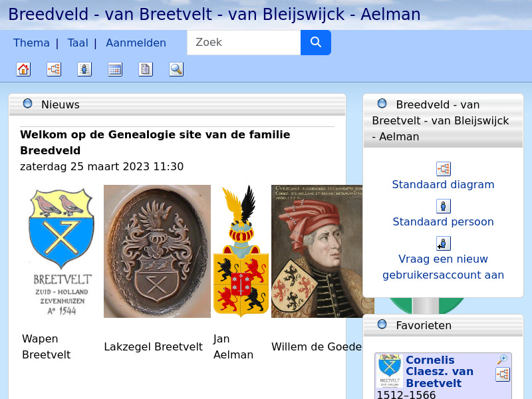532x399 pixels.
Task: Collapse the Favorieten panel sphere
Action: [x=382, y=325]
